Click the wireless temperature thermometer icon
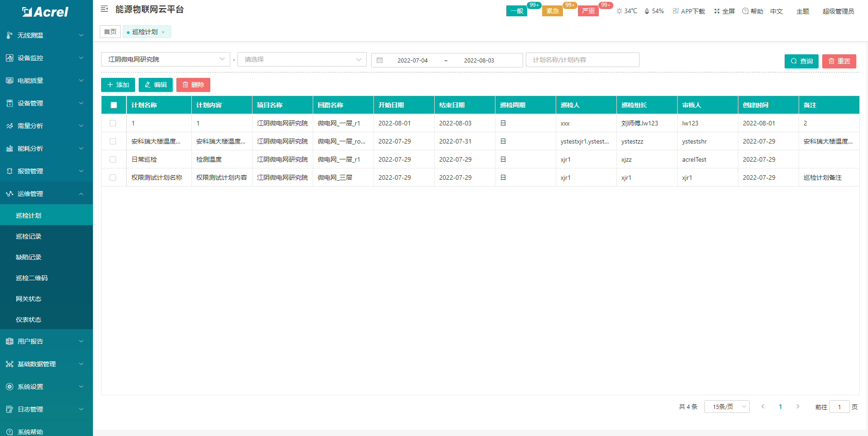This screenshot has height=436, width=868. point(10,35)
